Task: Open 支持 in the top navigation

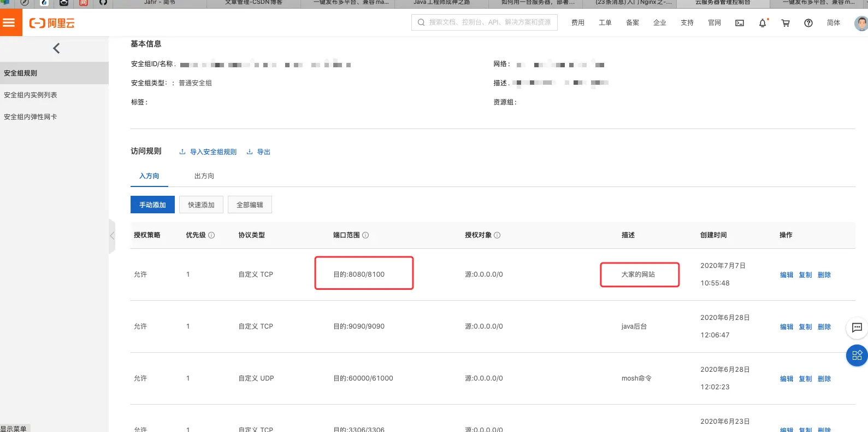Action: pos(687,23)
